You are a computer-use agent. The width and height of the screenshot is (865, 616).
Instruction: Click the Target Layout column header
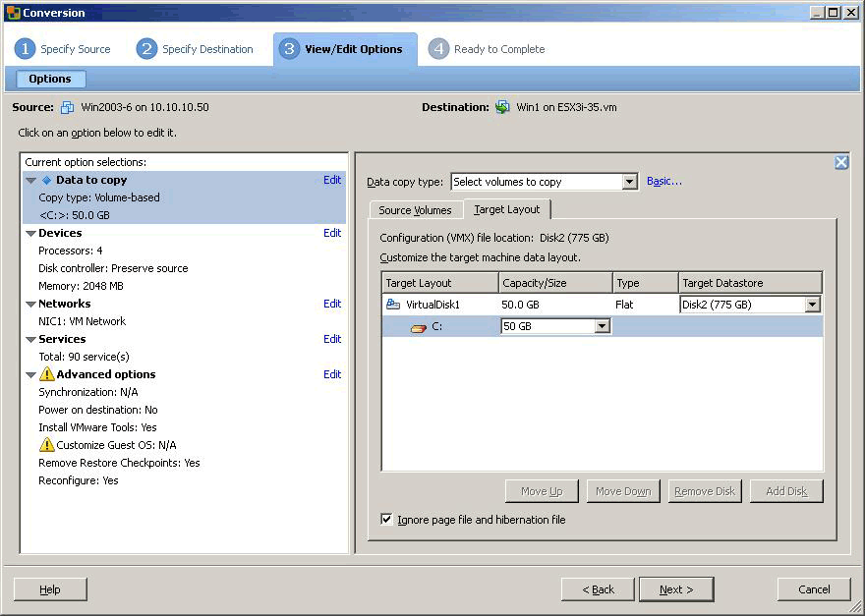(x=440, y=283)
